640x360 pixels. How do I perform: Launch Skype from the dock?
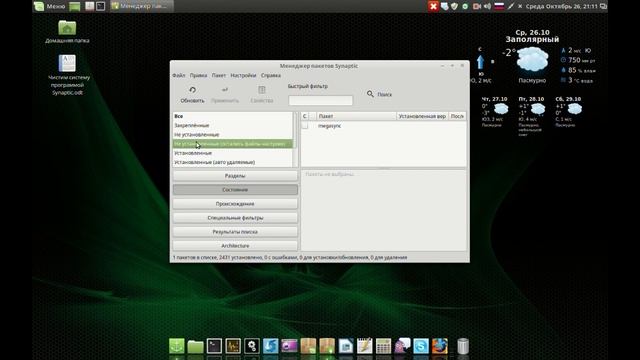click(x=421, y=346)
